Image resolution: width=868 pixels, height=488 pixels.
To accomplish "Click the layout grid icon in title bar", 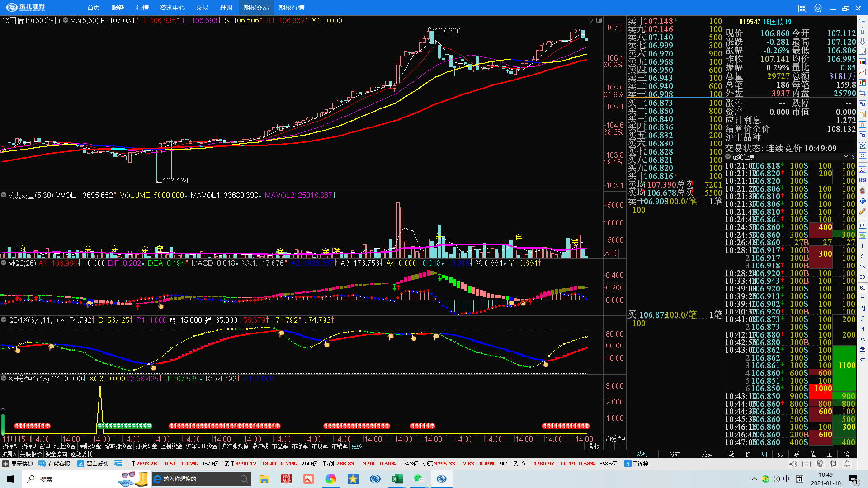I will point(802,8).
